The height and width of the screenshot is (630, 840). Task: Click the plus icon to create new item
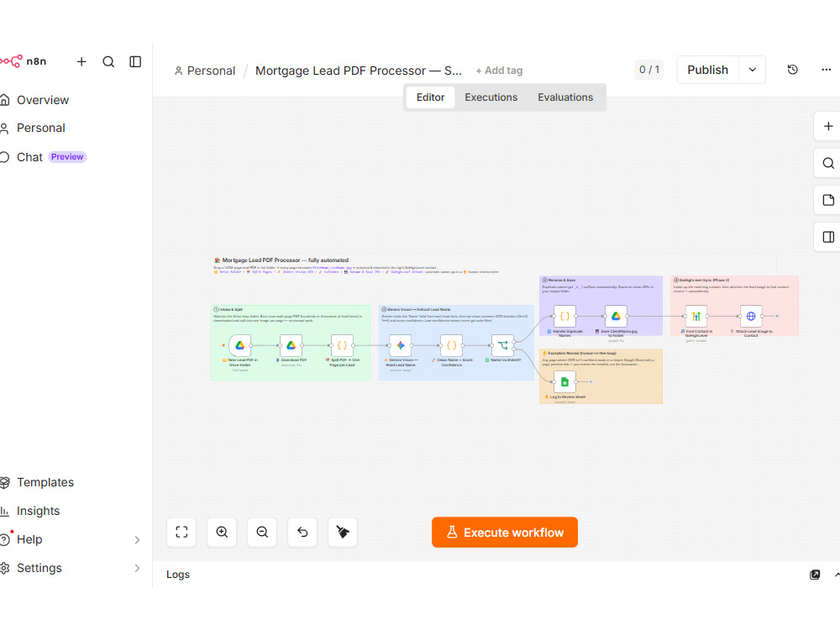pyautogui.click(x=81, y=61)
